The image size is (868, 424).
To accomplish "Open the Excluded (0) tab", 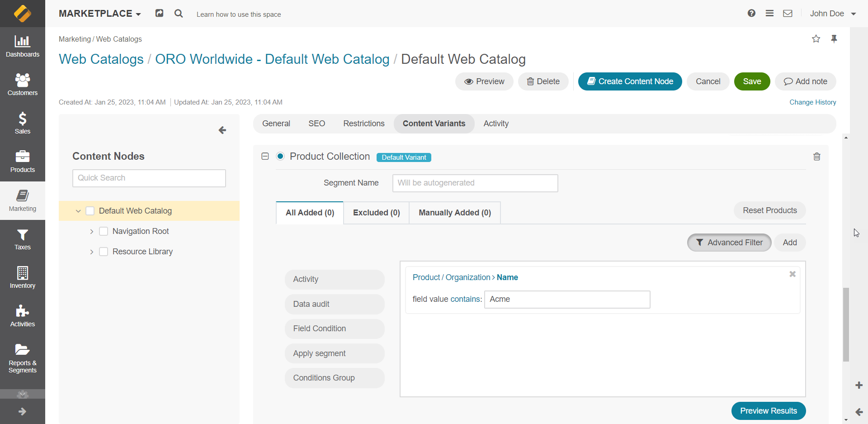I will 377,213.
